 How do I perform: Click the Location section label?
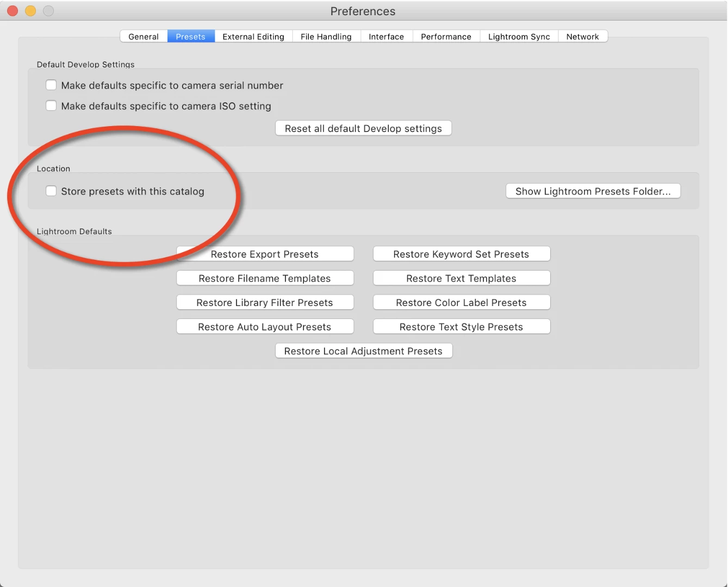[53, 168]
